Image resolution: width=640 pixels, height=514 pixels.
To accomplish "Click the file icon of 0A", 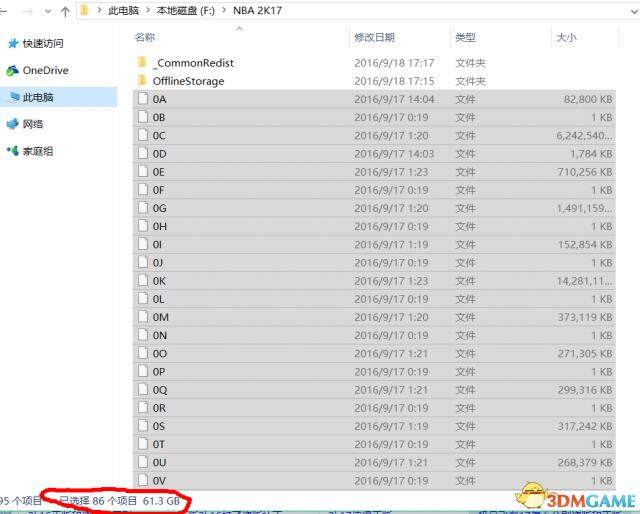I will (143, 99).
